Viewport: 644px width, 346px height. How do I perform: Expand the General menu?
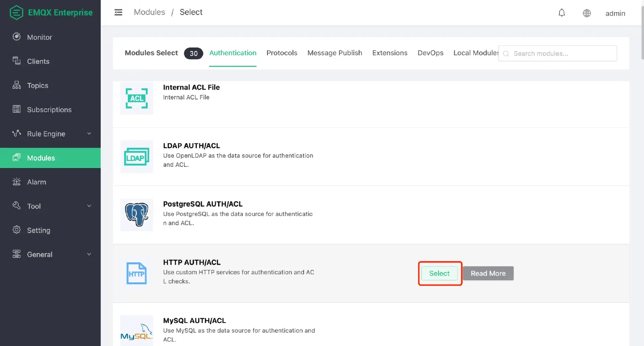pyautogui.click(x=39, y=254)
